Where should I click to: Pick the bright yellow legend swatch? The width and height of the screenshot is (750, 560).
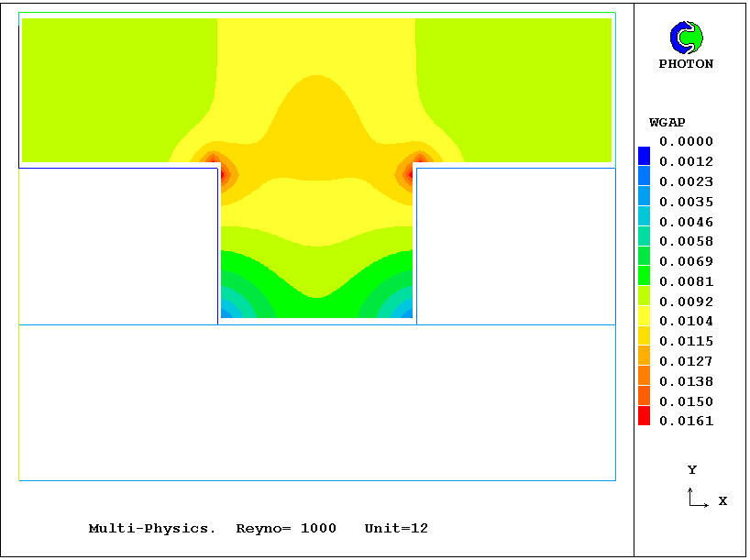pos(644,316)
